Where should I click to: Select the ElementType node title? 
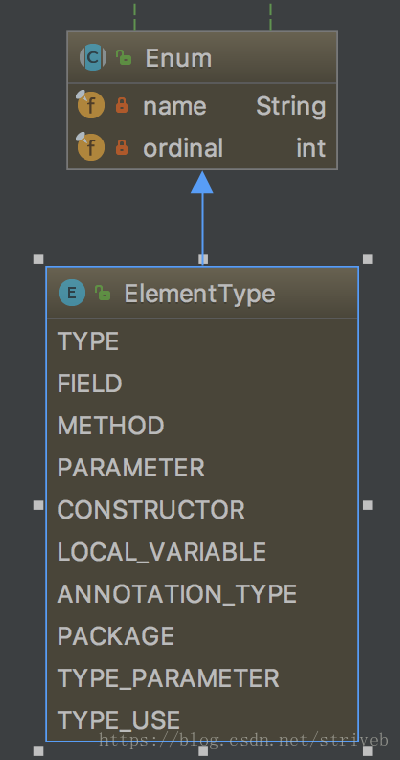[x=200, y=293]
